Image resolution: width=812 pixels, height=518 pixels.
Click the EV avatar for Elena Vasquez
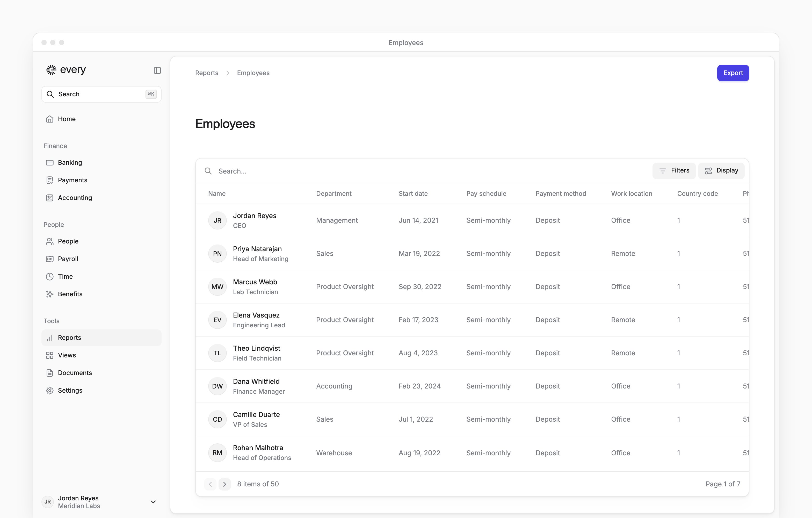(x=217, y=320)
